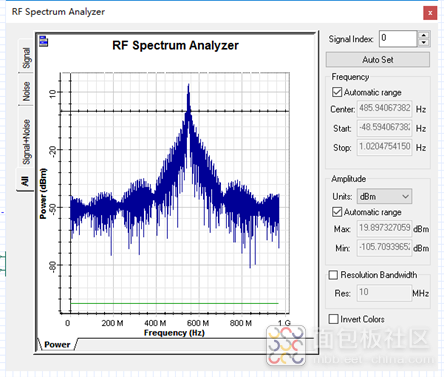Image resolution: width=444 pixels, height=377 pixels.
Task: Select the Power tab below graph
Action: tap(57, 345)
